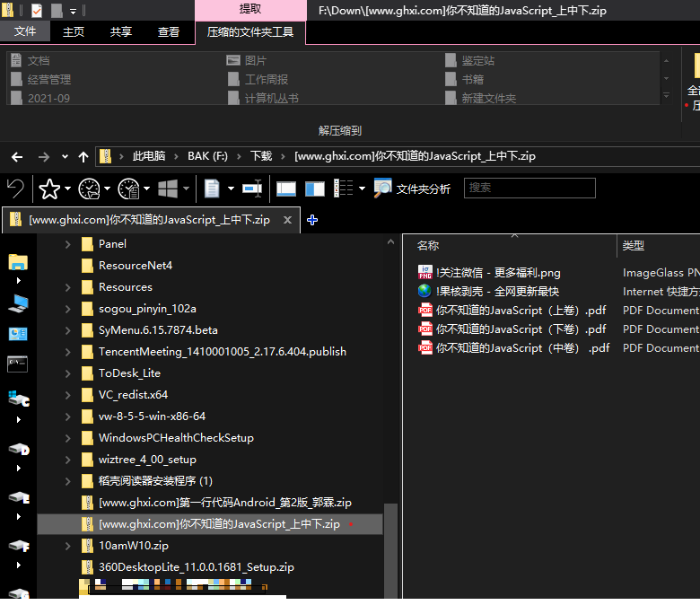Toggle the preview pane layout icon
This screenshot has width=700, height=605.
pos(286,189)
